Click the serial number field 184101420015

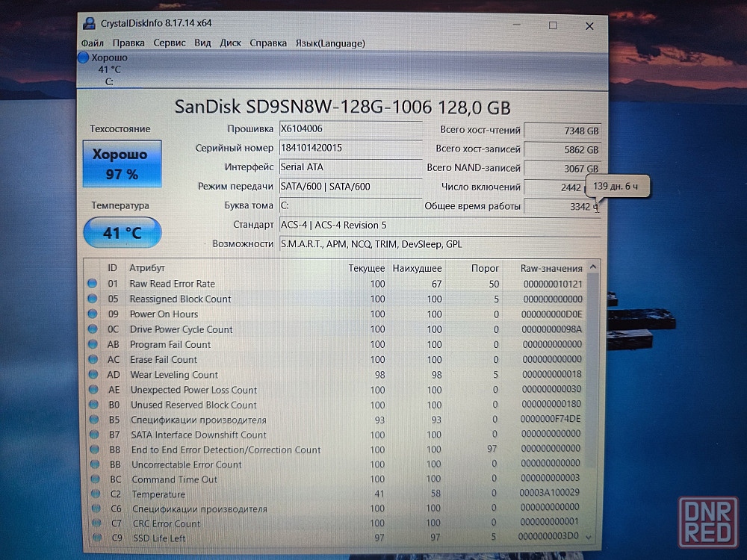point(350,148)
